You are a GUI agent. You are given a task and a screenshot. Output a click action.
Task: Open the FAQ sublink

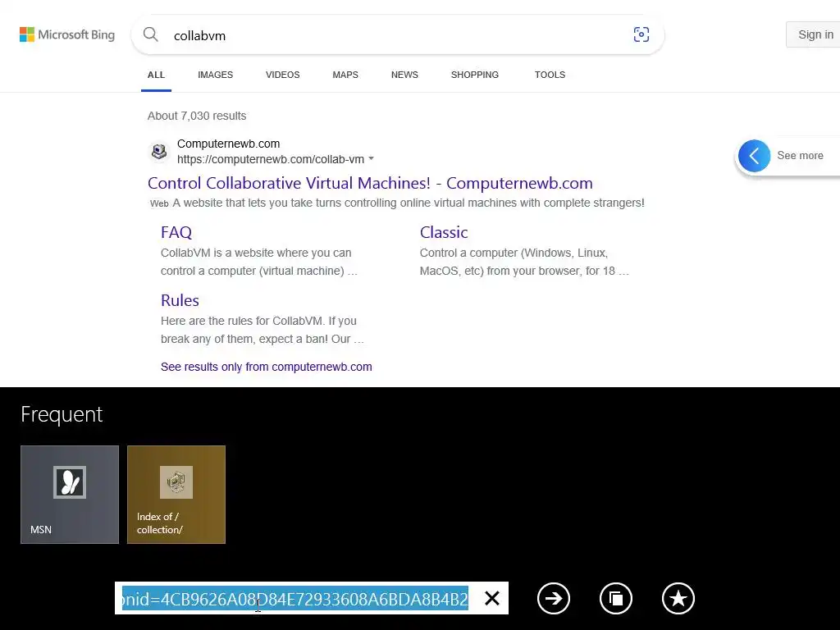click(x=176, y=232)
